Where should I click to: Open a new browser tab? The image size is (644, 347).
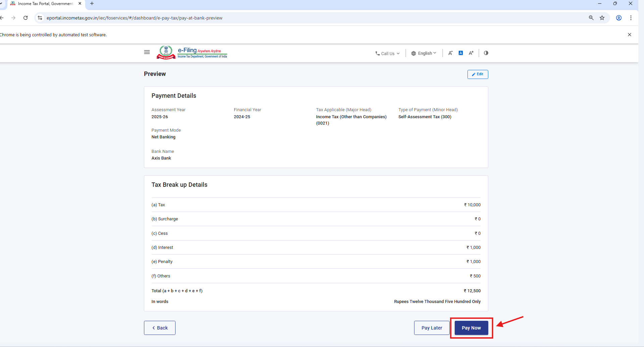coord(92,4)
